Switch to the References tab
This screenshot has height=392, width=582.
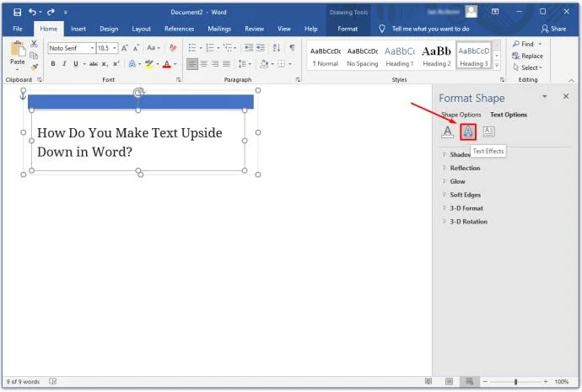click(180, 29)
